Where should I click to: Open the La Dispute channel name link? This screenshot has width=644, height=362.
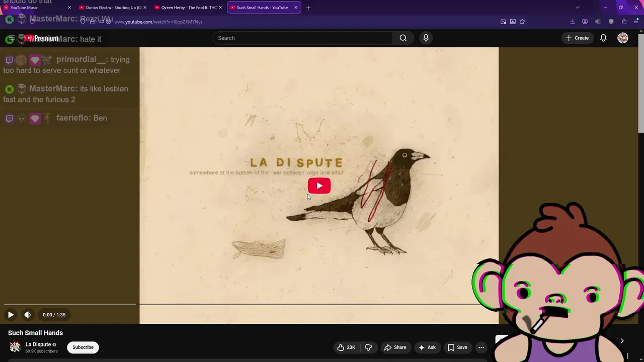38,344
